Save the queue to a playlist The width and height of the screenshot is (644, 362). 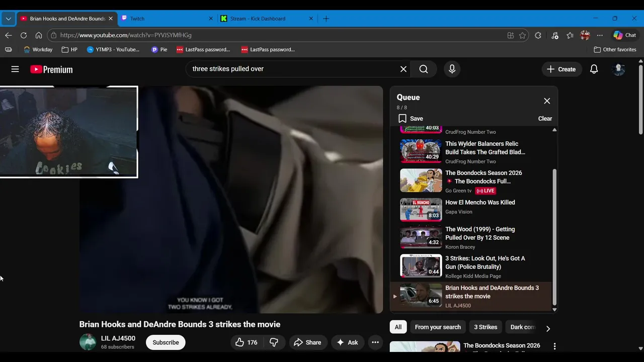411,119
